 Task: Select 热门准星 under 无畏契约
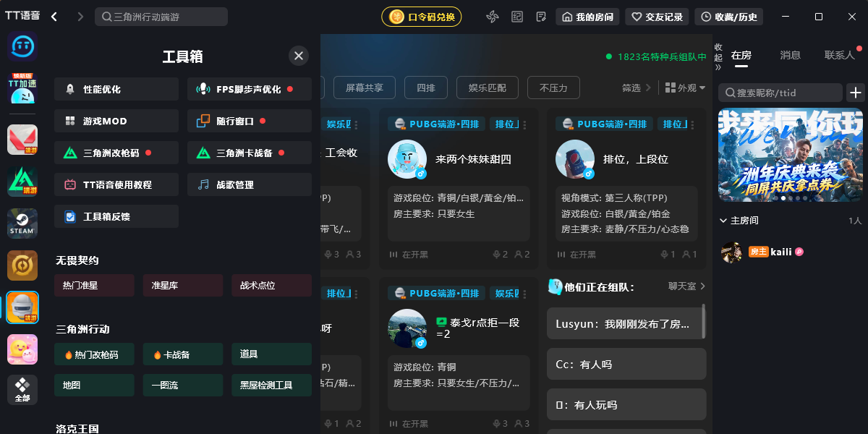(94, 286)
